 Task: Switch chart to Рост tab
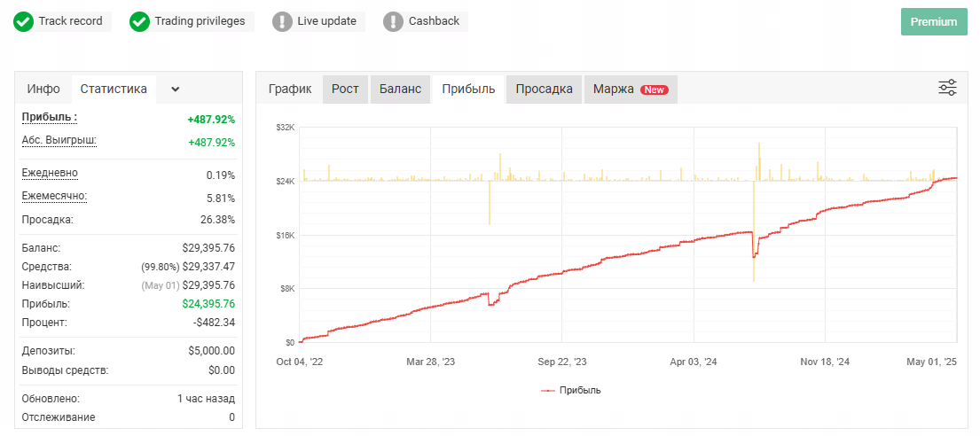[x=346, y=89]
